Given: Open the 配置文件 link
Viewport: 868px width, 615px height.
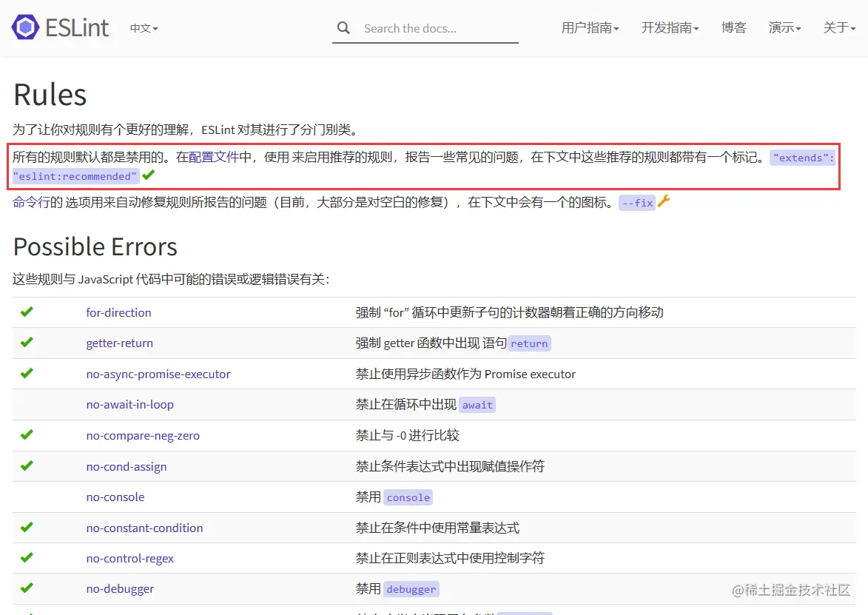Looking at the screenshot, I should pos(214,157).
